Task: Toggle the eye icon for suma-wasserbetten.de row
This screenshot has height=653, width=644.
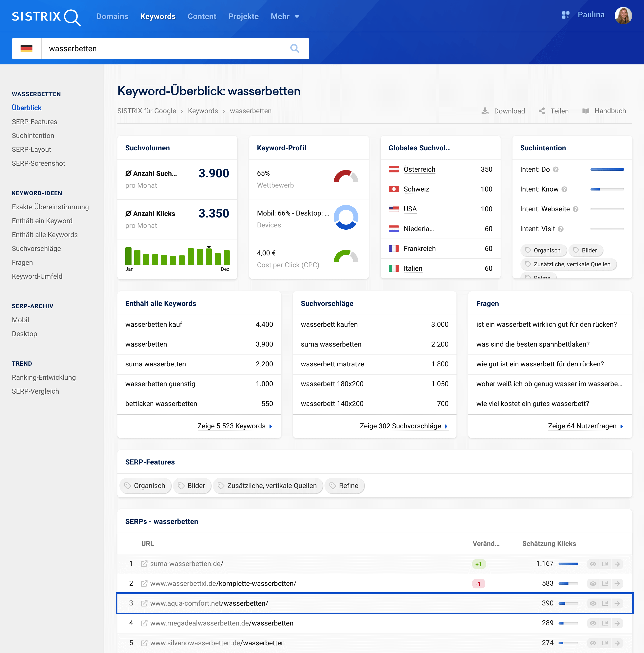Action: 593,564
